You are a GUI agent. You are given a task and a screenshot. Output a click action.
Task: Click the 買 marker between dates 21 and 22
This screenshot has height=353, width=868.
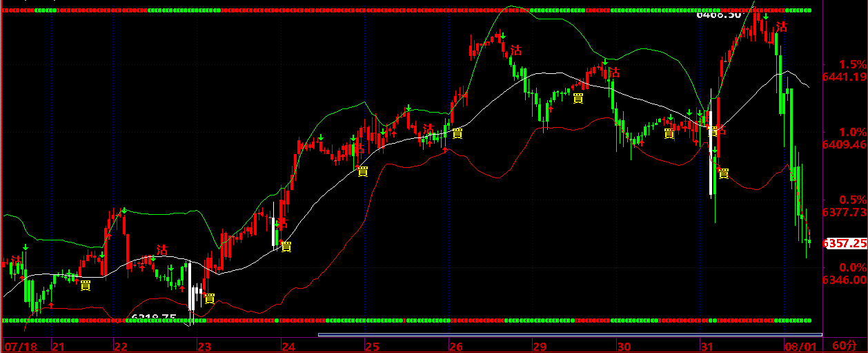(86, 285)
